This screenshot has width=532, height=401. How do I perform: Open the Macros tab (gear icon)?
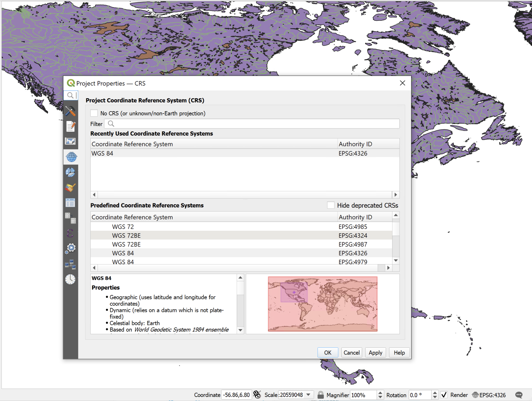coord(71,248)
